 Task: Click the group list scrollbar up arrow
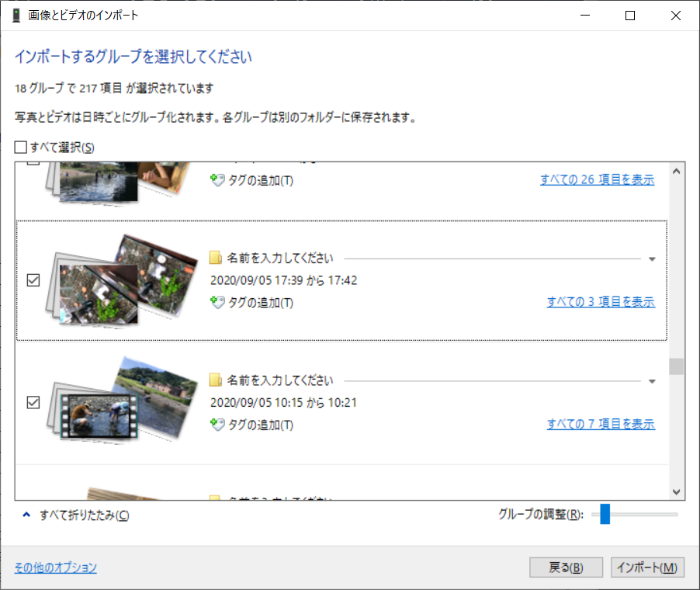click(x=677, y=171)
